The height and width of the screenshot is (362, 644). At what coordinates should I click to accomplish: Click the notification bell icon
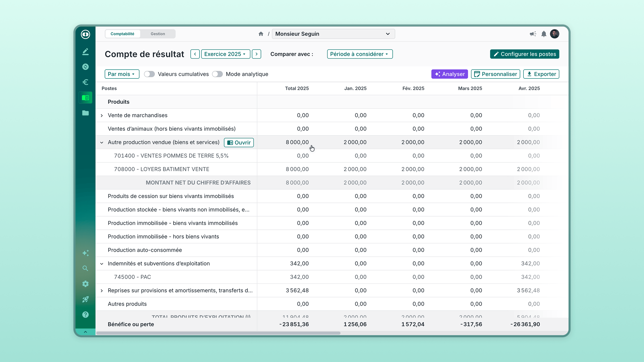coord(544,34)
